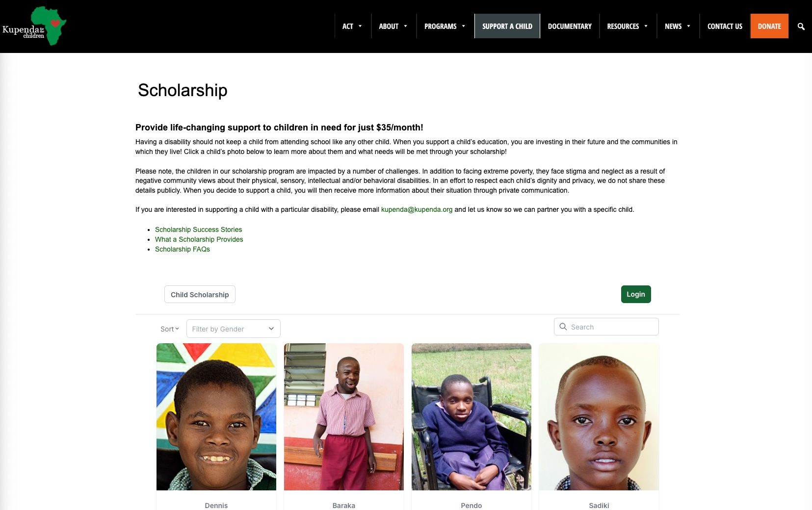Select the SUPPORT A CHILD tab
This screenshot has width=812, height=510.
point(507,26)
